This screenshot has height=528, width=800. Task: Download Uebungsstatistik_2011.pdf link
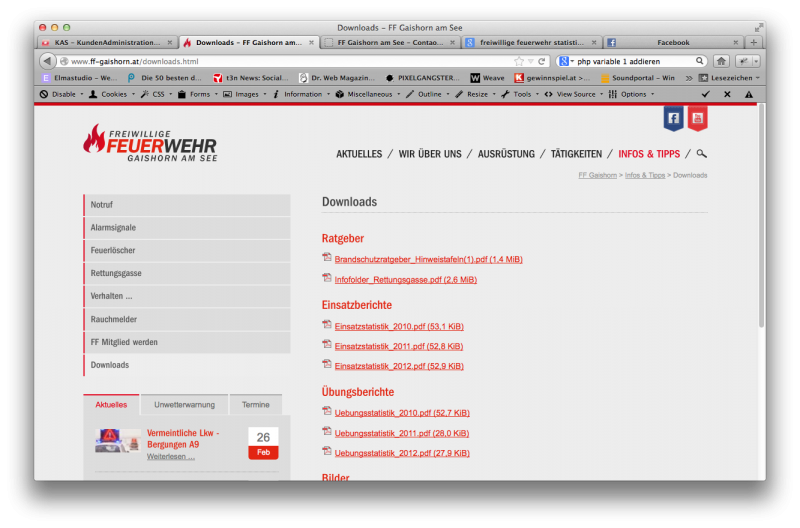402,433
